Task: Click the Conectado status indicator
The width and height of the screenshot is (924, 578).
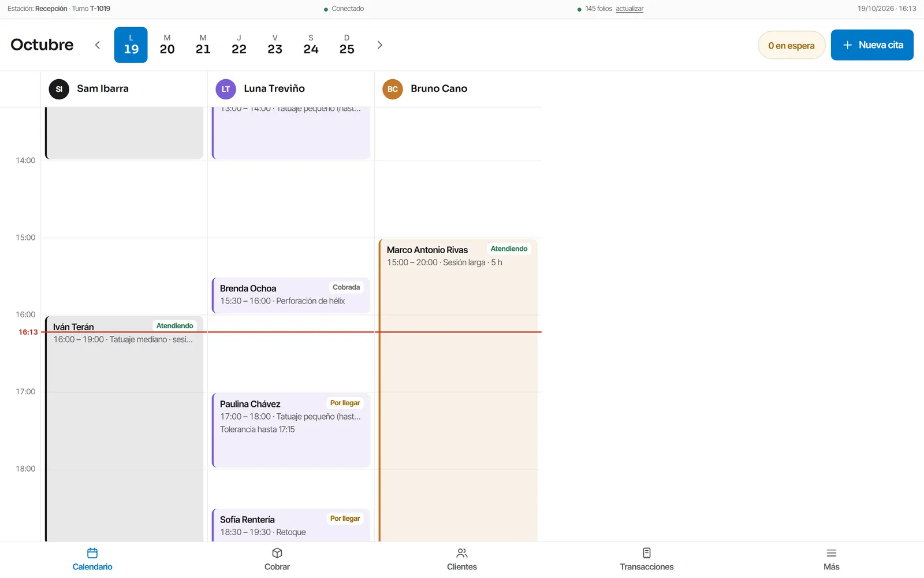Action: 344,9
